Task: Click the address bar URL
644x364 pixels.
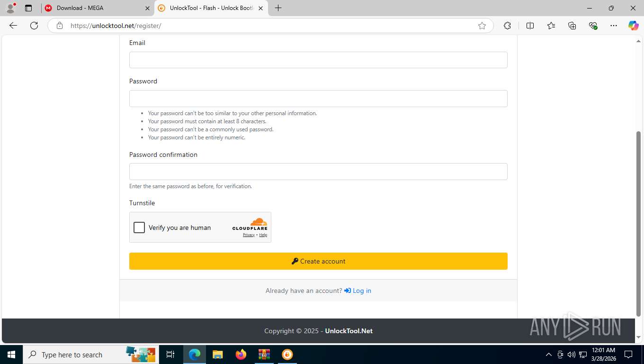Action: coord(116,26)
